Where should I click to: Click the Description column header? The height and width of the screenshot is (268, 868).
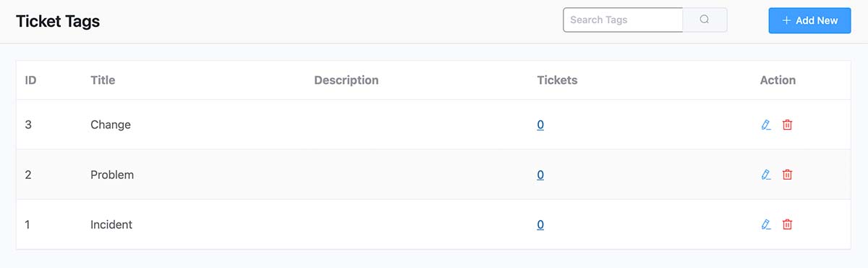[x=346, y=80]
